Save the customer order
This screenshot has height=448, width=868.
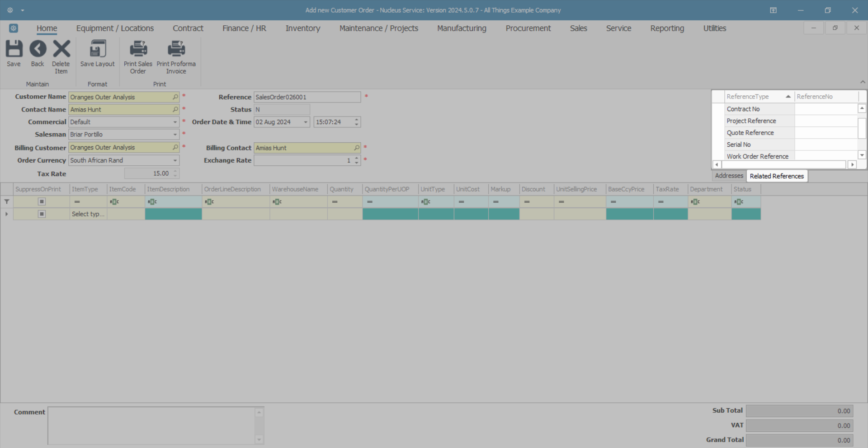14,53
